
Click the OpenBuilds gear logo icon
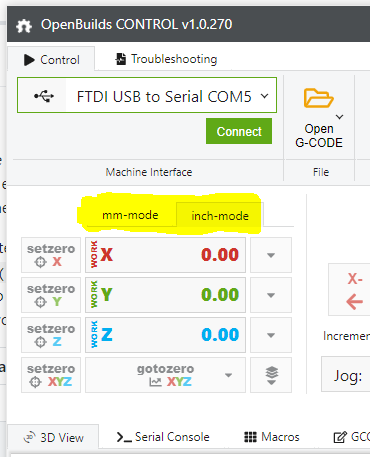tap(24, 26)
